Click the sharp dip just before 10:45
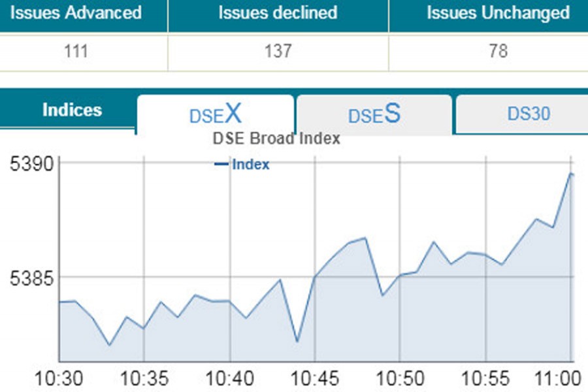Screen dimensions: 588x392 click(x=297, y=341)
